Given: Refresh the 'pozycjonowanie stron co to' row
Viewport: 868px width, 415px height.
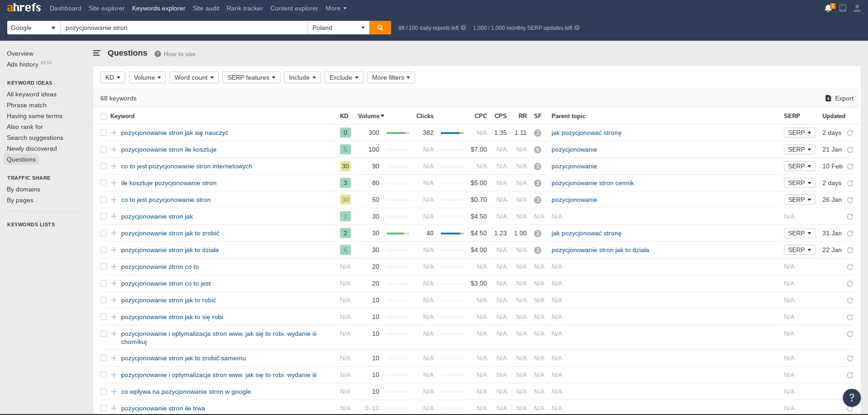Looking at the screenshot, I should pos(850,267).
